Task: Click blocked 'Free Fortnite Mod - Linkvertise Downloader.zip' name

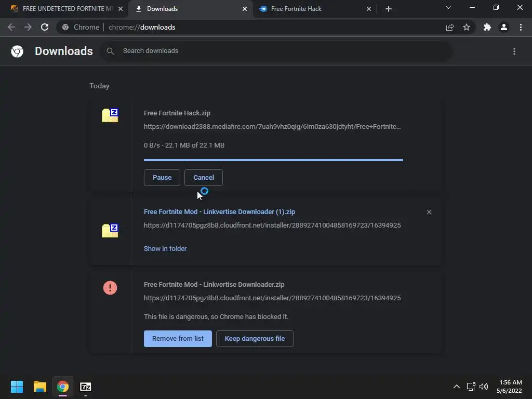Action: 214,284
